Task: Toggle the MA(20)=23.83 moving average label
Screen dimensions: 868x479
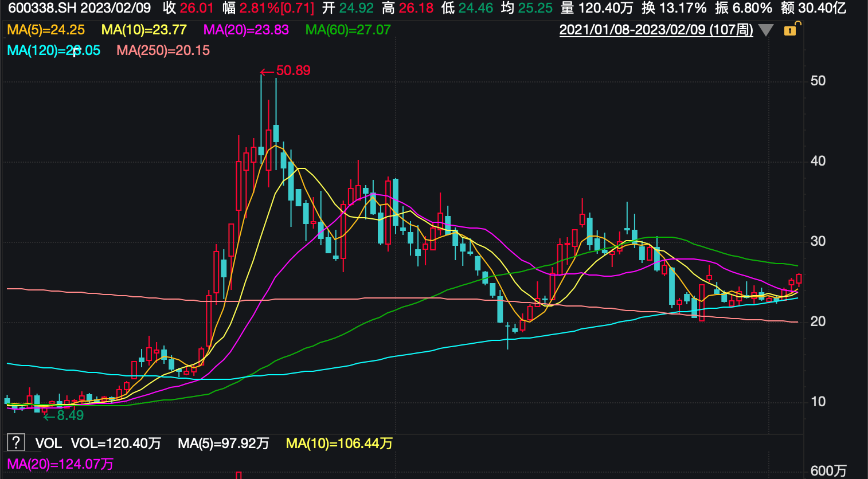Action: click(x=246, y=30)
